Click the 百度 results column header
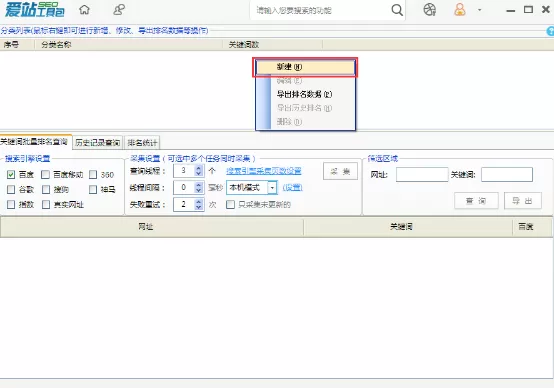The width and height of the screenshot is (554, 389). 532,227
